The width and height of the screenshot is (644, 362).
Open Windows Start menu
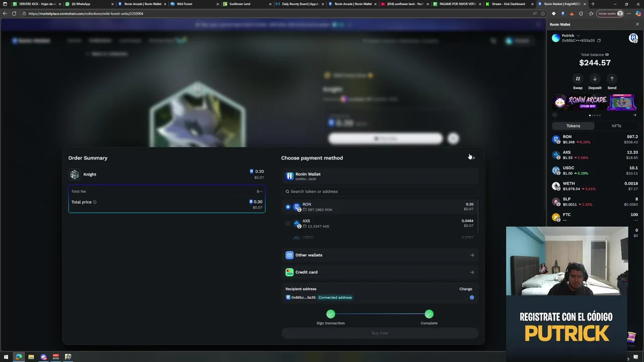click(6, 357)
